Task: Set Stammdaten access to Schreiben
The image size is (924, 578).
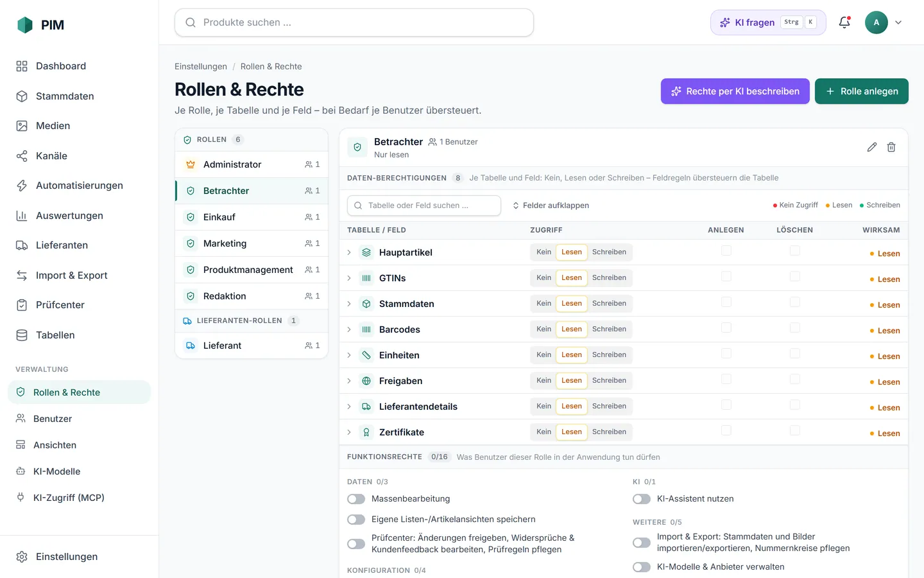Action: (x=609, y=304)
